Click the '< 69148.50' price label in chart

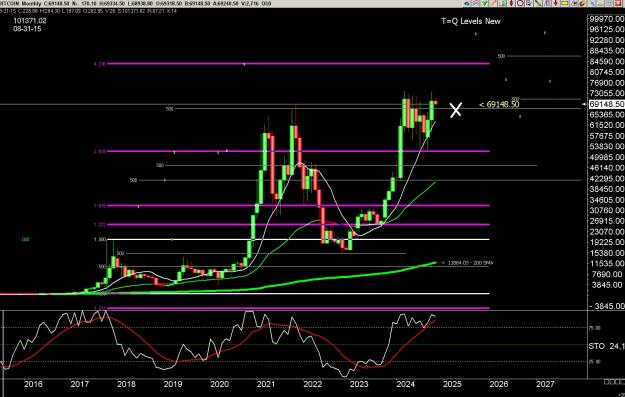pyautogui.click(x=499, y=104)
